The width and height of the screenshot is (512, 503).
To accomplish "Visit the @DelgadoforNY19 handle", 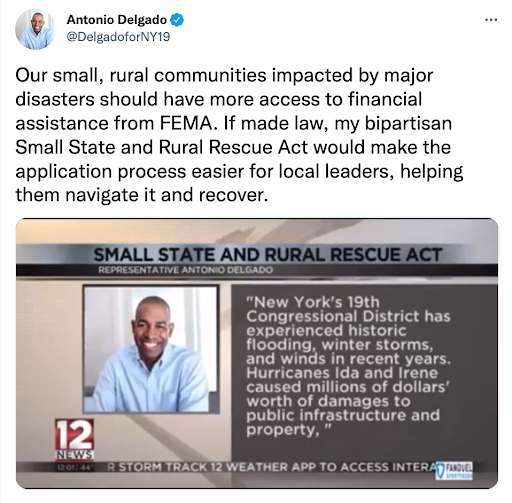I will [118, 36].
